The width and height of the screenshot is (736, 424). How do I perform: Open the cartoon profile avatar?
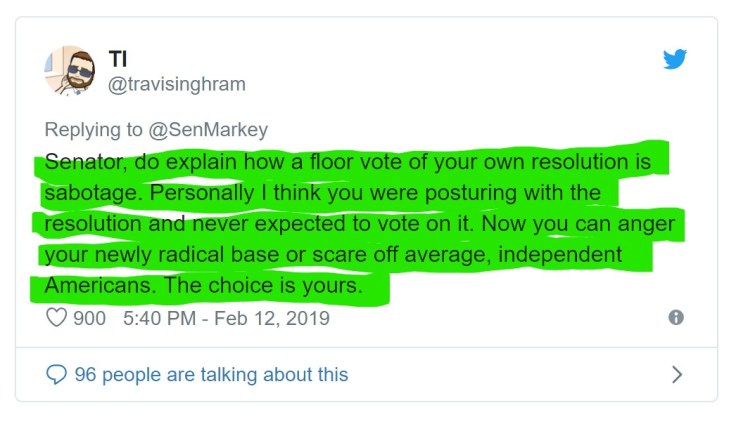click(x=67, y=71)
